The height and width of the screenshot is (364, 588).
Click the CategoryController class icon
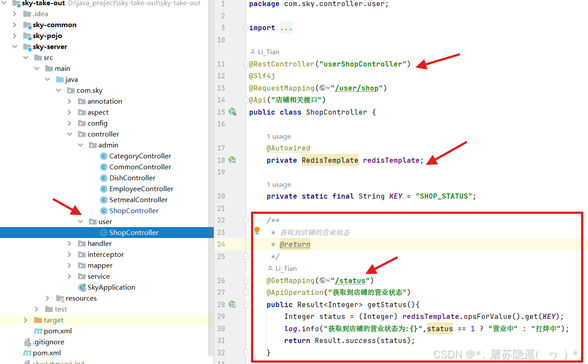[x=104, y=156]
